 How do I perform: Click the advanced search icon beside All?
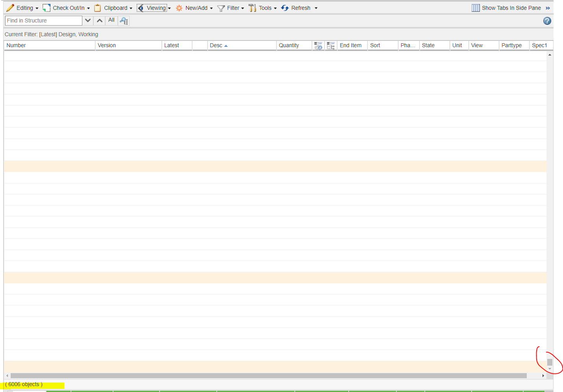tap(123, 20)
